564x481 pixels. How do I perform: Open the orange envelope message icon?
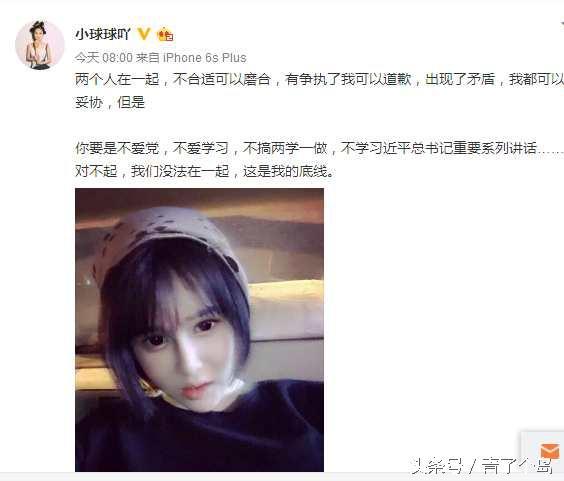549,451
